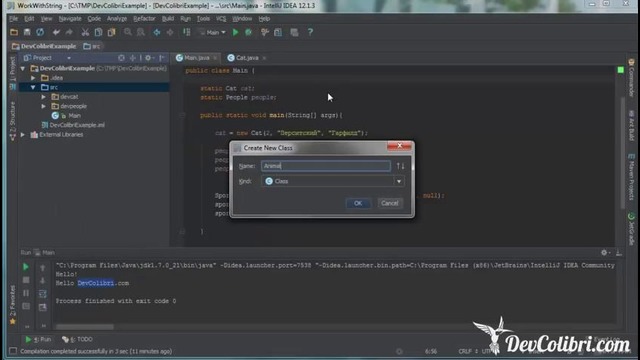Click scroll-from-source target icon in Project panel
This screenshot has height=360, width=640.
[121, 58]
